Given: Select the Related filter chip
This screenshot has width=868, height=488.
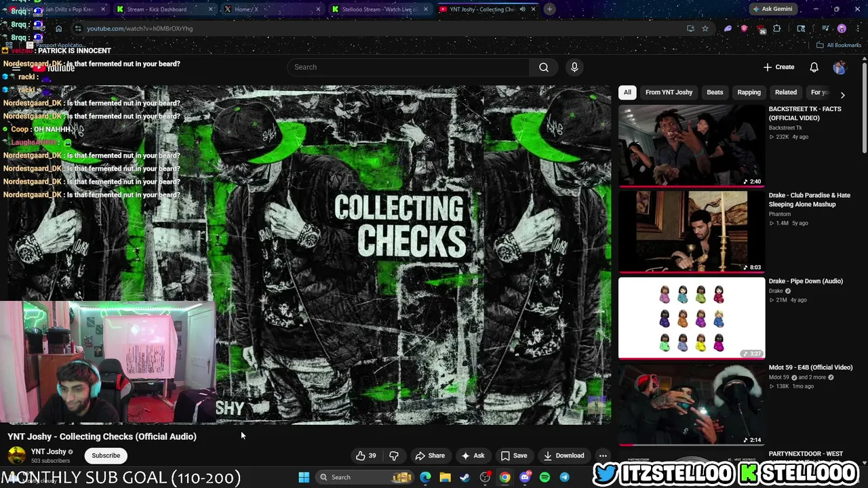Looking at the screenshot, I should (x=786, y=92).
